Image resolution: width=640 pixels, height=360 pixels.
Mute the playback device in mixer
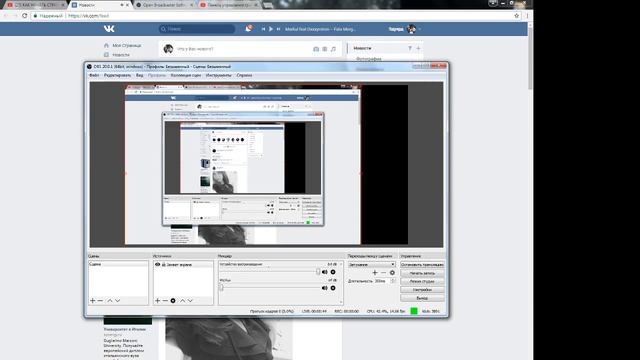click(324, 272)
